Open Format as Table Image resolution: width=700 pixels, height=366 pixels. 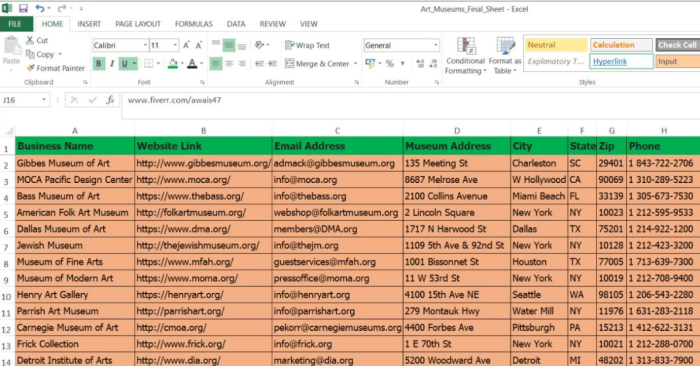[x=505, y=56]
